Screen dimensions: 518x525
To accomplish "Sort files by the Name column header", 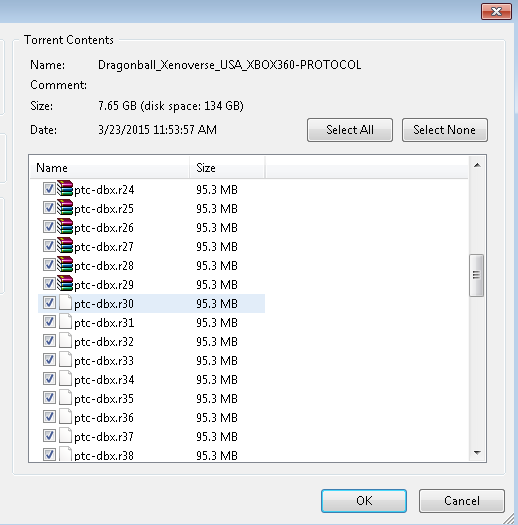I will [x=110, y=168].
